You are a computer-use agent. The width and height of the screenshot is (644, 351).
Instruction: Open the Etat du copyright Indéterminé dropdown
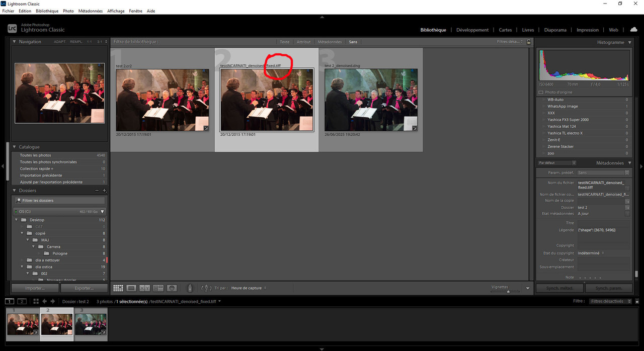pos(591,253)
